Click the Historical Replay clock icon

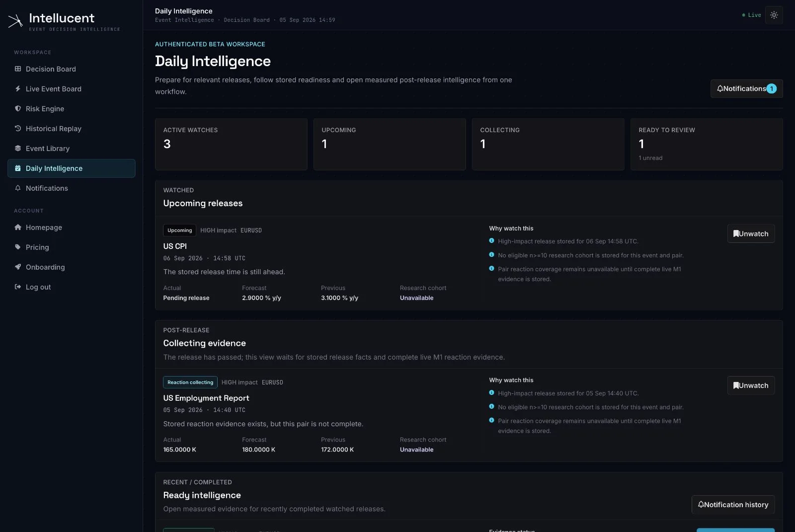[18, 129]
